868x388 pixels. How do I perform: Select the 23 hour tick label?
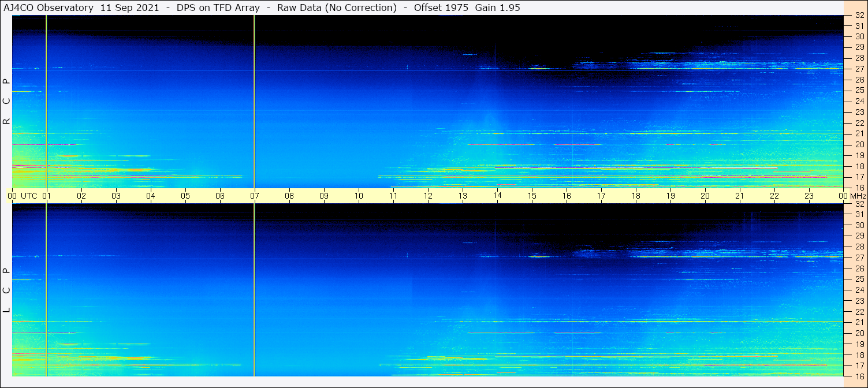click(809, 196)
